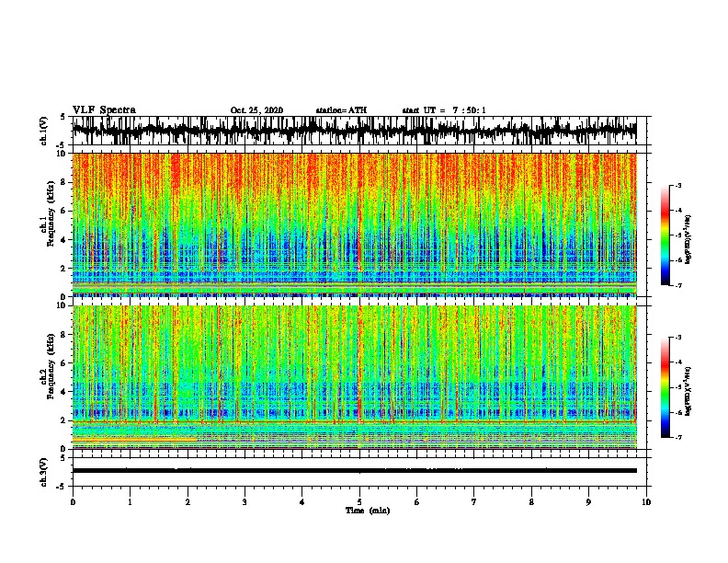Click the time axis tick label "1"

pos(130,501)
